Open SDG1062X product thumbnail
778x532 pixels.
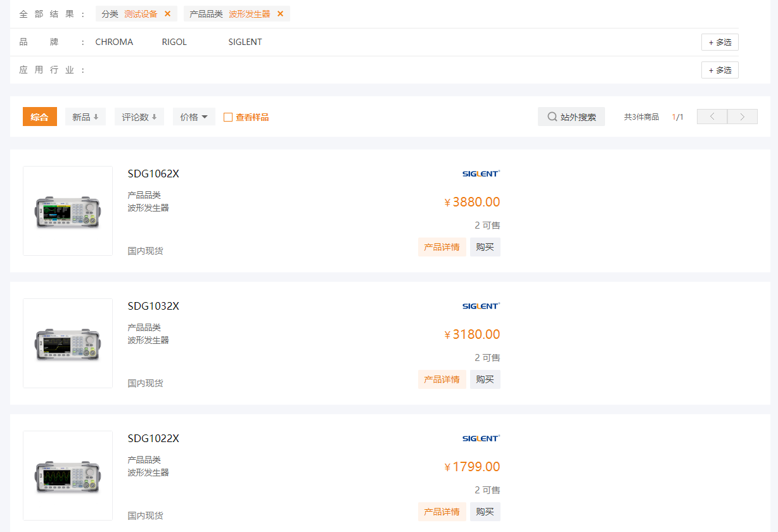68,211
